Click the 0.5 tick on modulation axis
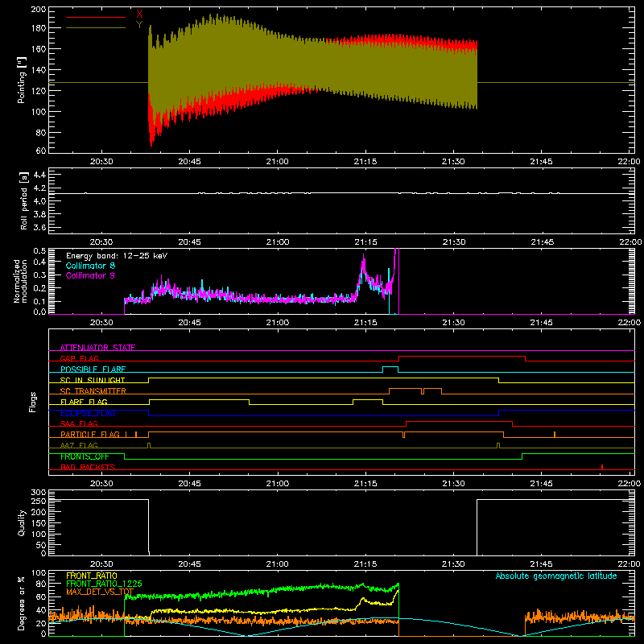This screenshot has width=644, height=644. click(x=39, y=250)
